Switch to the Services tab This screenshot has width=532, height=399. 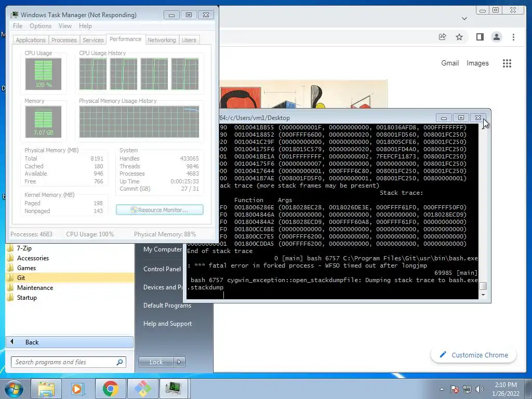tap(93, 39)
